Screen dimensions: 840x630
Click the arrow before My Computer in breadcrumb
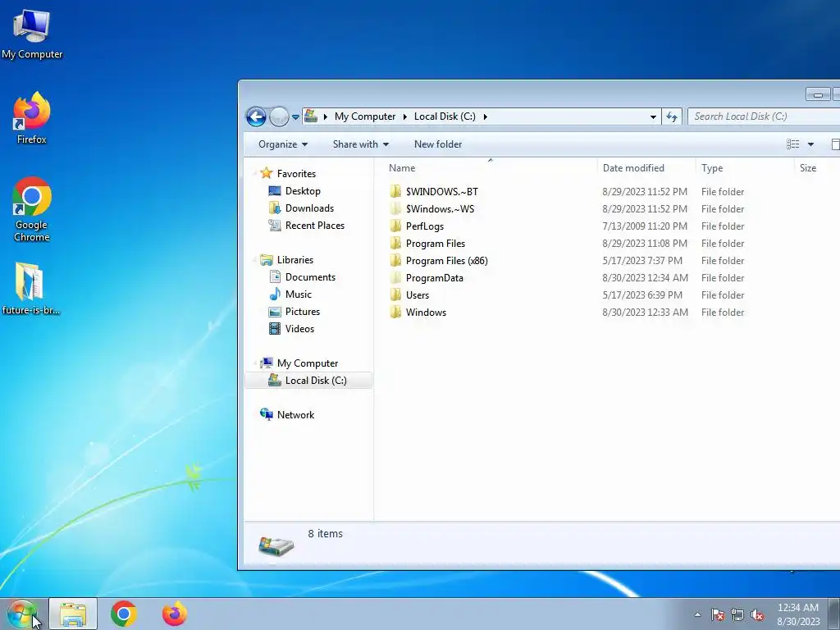click(325, 116)
